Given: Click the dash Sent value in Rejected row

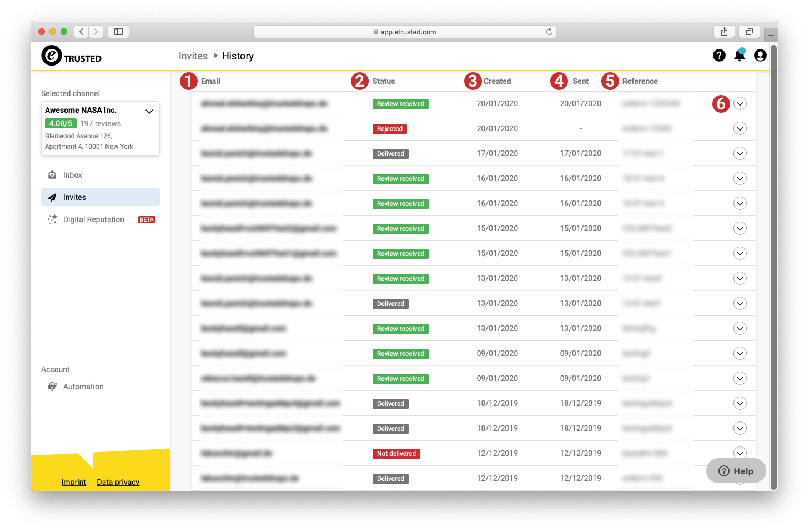Looking at the screenshot, I should pyautogui.click(x=581, y=128).
